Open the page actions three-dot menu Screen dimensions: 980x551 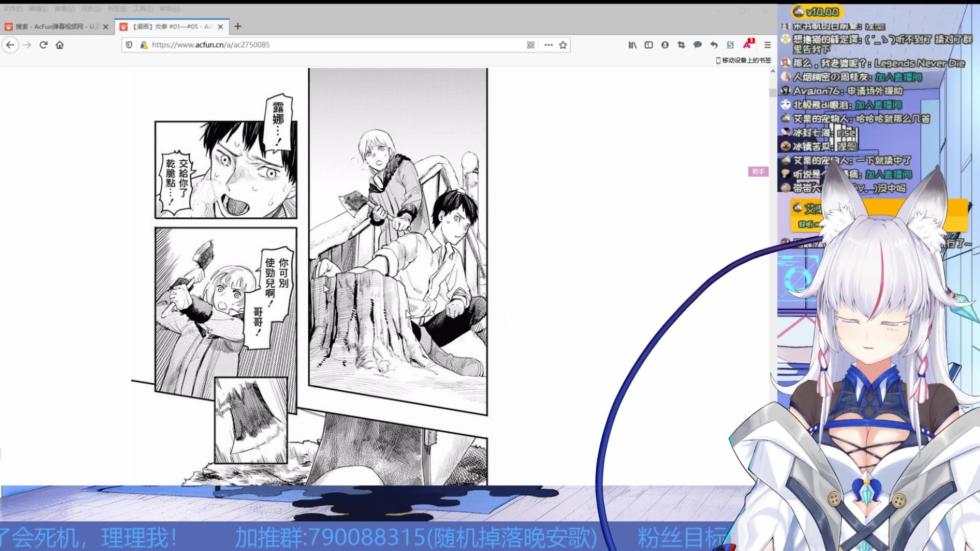pyautogui.click(x=549, y=45)
